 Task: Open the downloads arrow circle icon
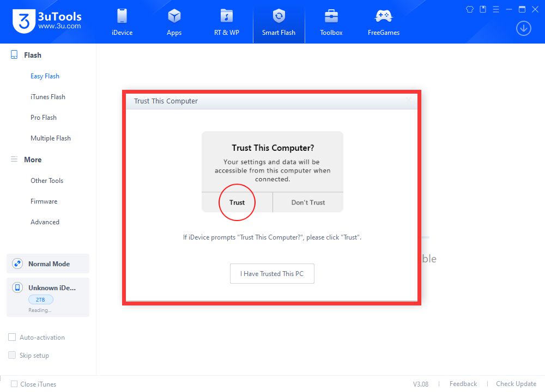click(523, 28)
